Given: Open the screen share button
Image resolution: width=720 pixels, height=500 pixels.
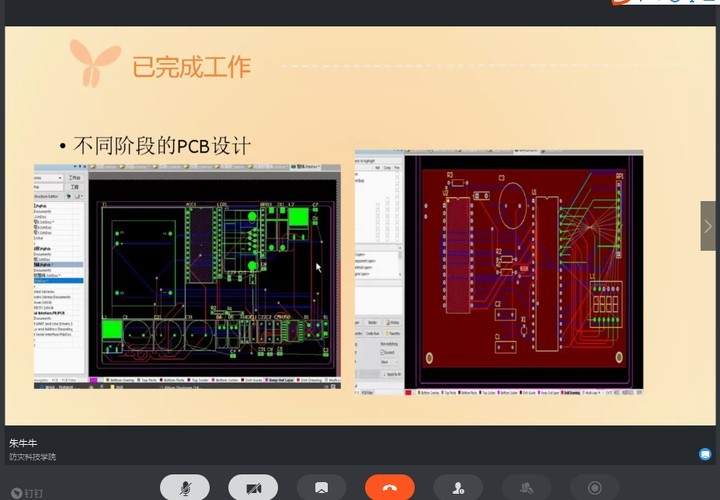Looking at the screenshot, I should tap(321, 487).
